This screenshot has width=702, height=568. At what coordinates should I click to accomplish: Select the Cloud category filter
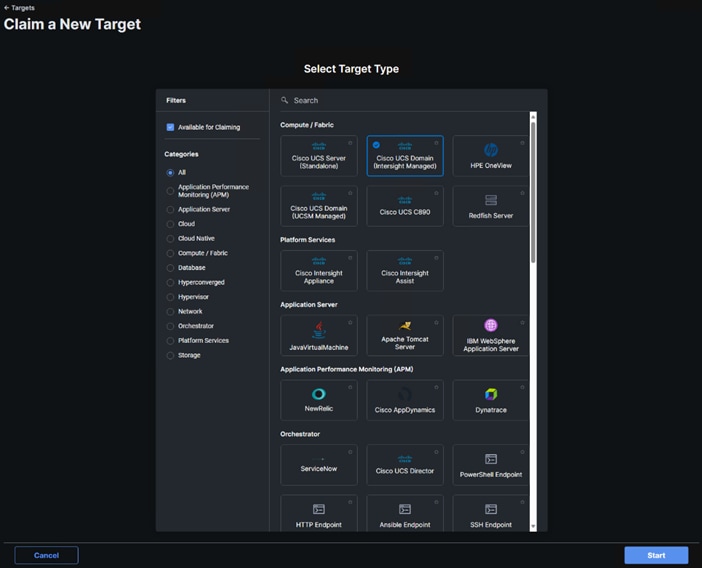(x=170, y=224)
